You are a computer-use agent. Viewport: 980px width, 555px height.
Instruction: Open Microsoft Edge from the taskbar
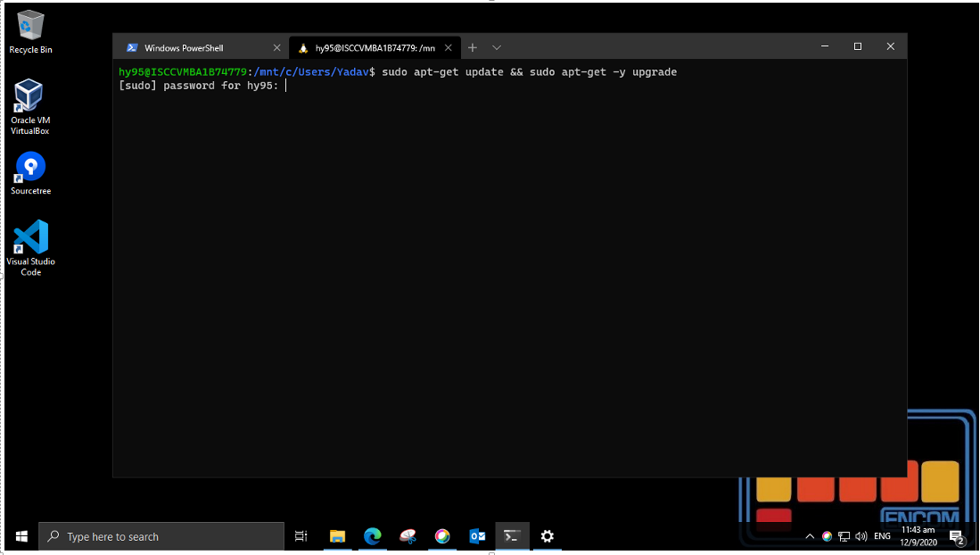[x=373, y=536]
